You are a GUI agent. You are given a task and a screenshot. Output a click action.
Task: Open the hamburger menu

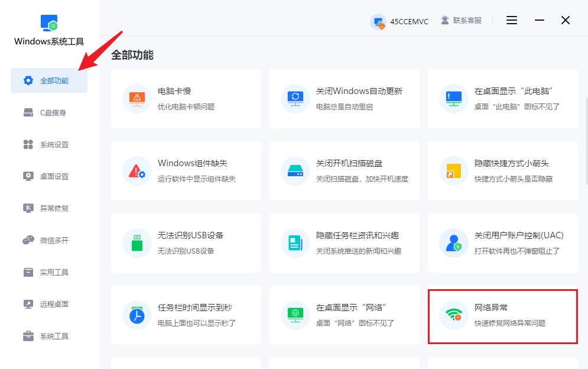click(x=511, y=20)
